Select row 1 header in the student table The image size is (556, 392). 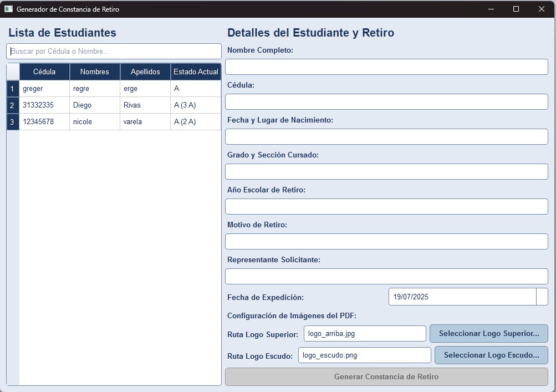[x=12, y=89]
